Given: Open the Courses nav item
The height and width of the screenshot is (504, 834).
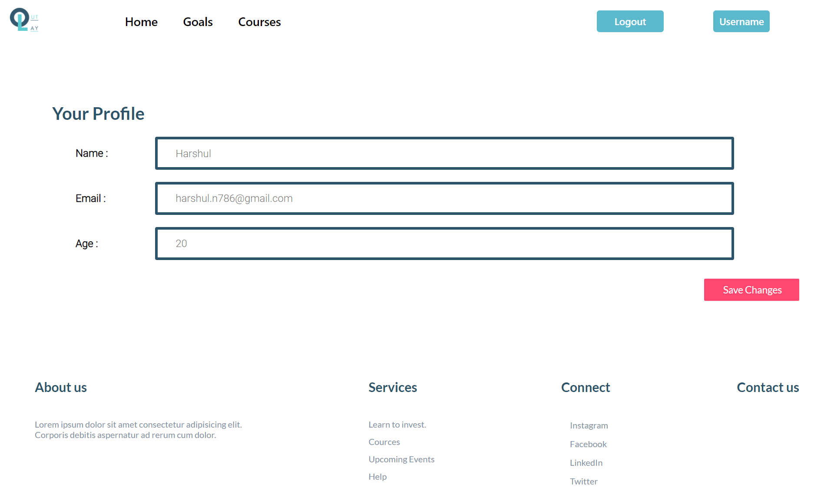Looking at the screenshot, I should click(x=259, y=22).
